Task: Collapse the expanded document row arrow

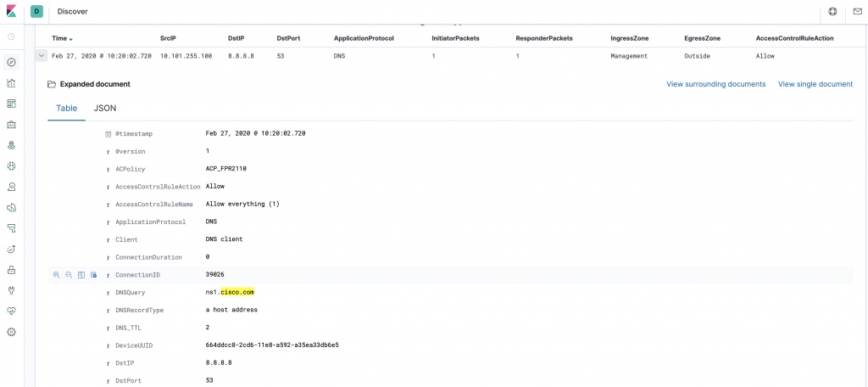Action: coord(41,56)
